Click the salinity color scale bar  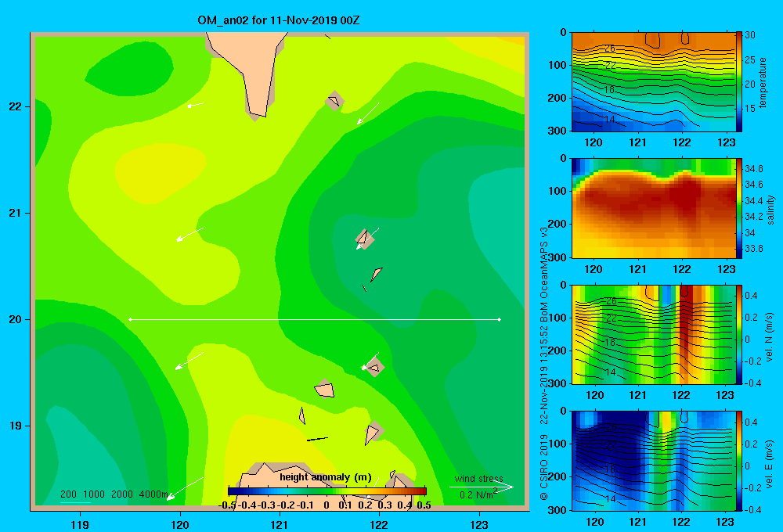(x=738, y=208)
